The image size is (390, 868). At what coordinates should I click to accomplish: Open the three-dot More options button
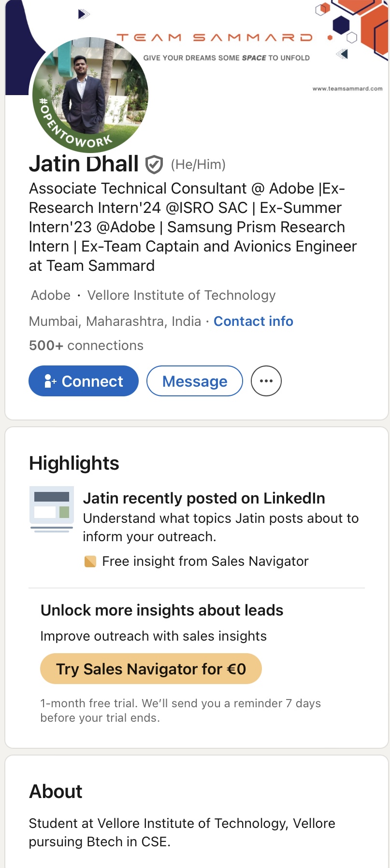(x=266, y=381)
